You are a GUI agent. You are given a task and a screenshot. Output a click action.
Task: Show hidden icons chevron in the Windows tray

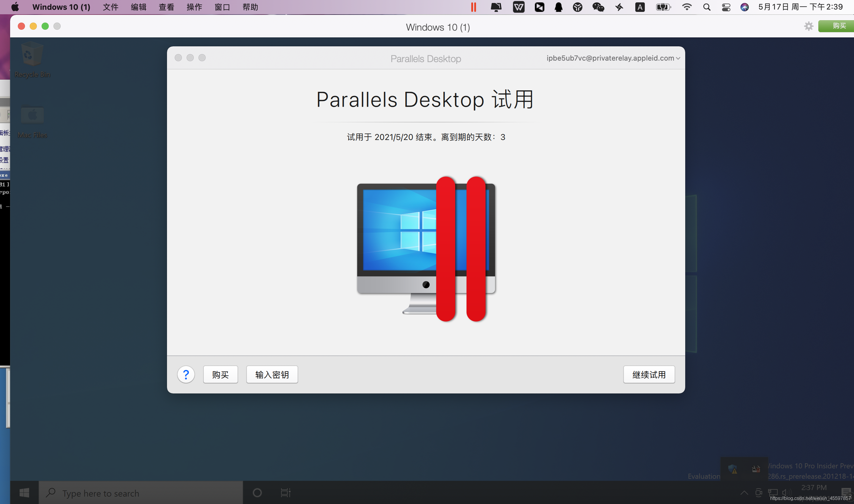(744, 492)
